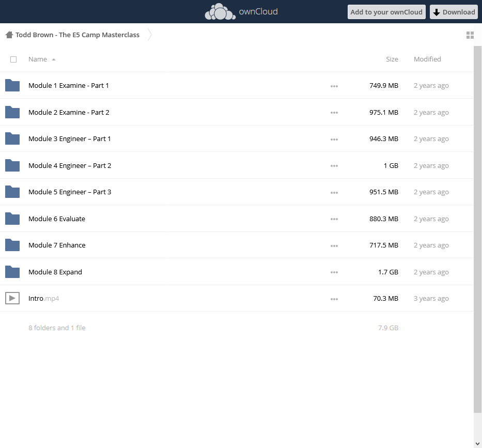Click the 1 GB size value
The height and width of the screenshot is (448, 482).
tap(391, 165)
